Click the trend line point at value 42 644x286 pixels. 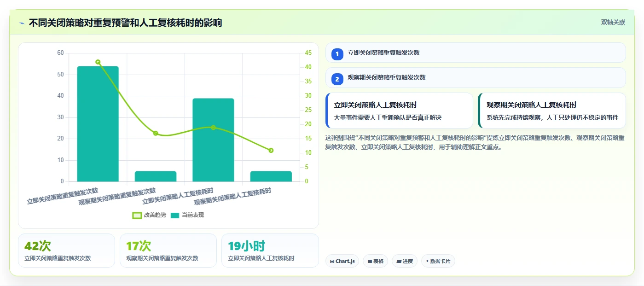tap(98, 62)
